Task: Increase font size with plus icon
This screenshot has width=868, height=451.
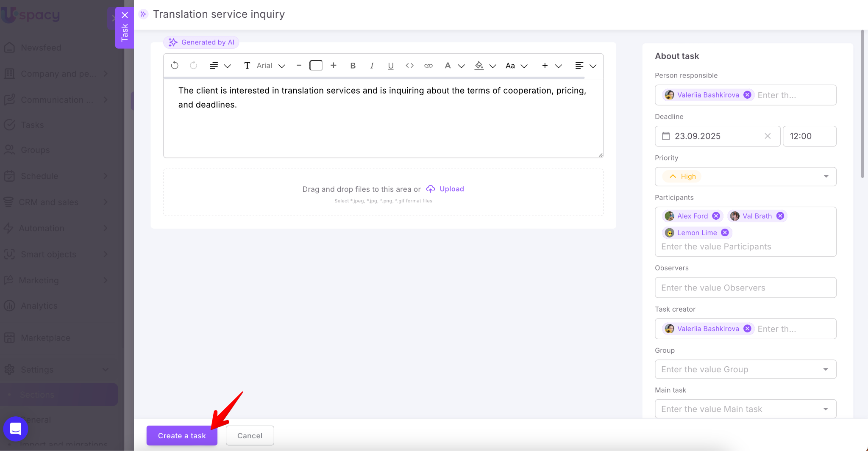Action: 334,66
